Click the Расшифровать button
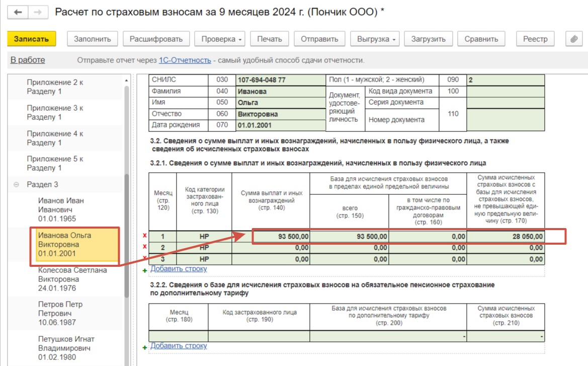The height and width of the screenshot is (366, 588). [x=156, y=39]
